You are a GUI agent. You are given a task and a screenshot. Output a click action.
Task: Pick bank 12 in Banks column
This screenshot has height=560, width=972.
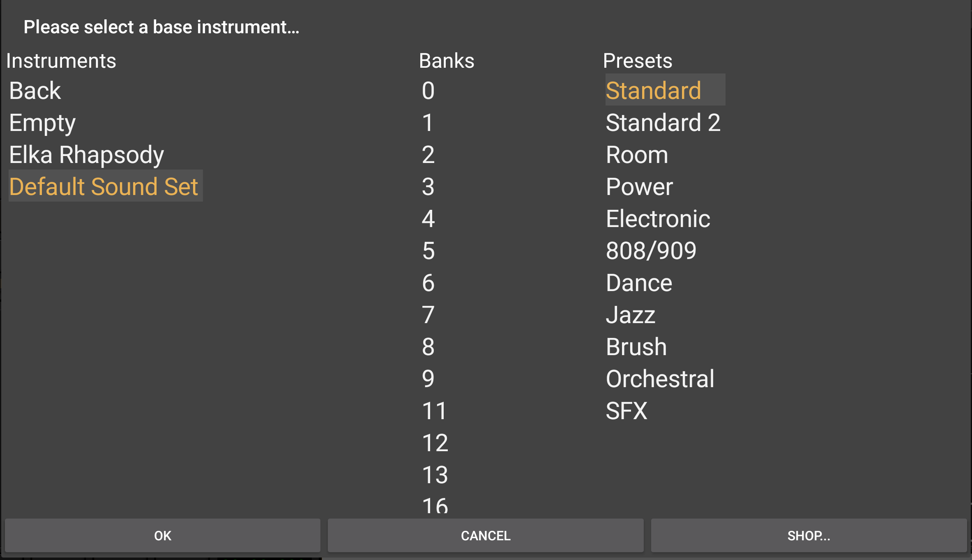435,443
